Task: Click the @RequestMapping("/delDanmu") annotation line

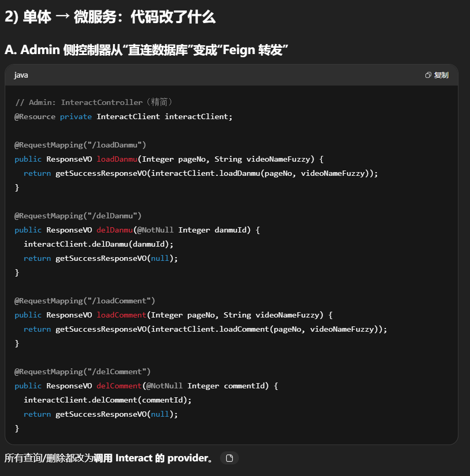Action: pos(78,216)
